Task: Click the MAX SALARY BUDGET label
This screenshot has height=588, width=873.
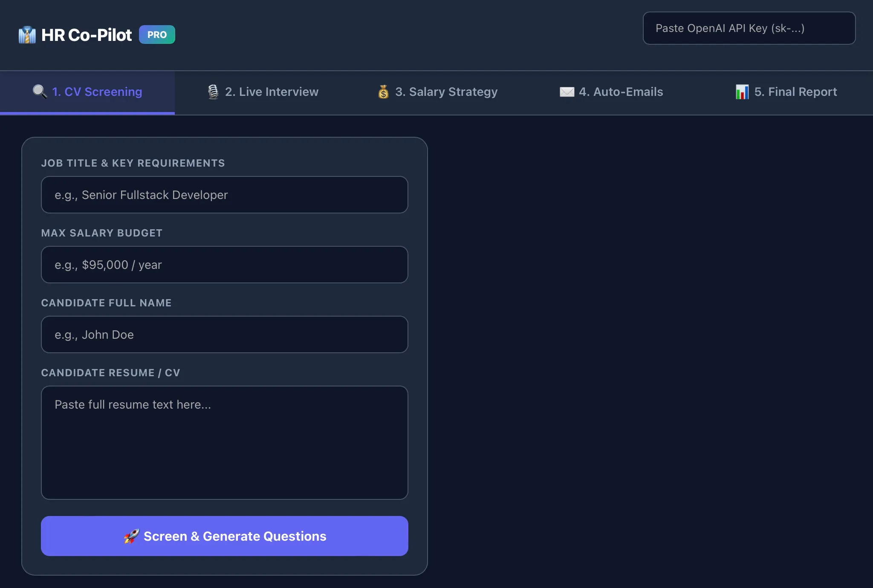Action: pyautogui.click(x=102, y=233)
